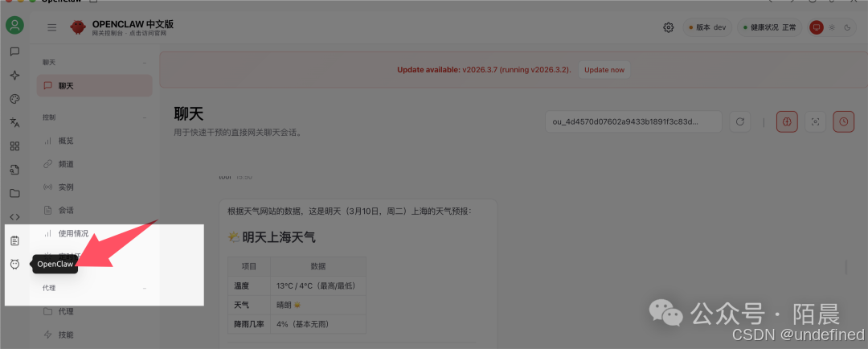Click the chat scrollbar thumb on right
Image resolution: width=868 pixels, height=349 pixels.
tap(845, 267)
